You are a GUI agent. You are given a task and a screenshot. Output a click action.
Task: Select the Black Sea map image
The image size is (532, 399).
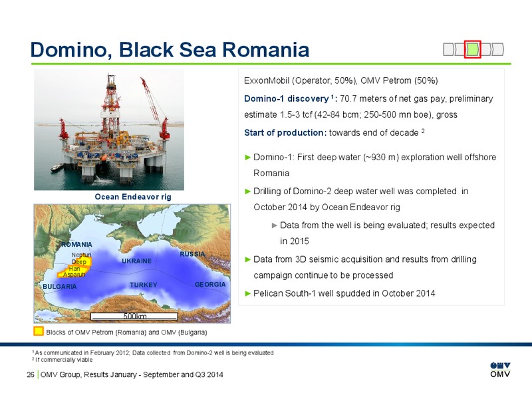132,263
